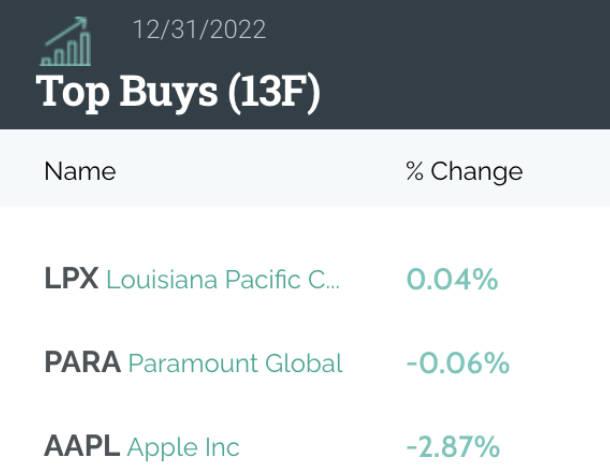Click the truncated ellipsis after Louisiana Pacific C

[x=332, y=283]
